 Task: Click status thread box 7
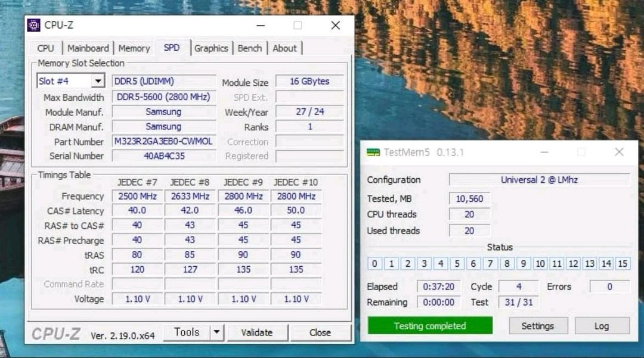[x=490, y=264]
